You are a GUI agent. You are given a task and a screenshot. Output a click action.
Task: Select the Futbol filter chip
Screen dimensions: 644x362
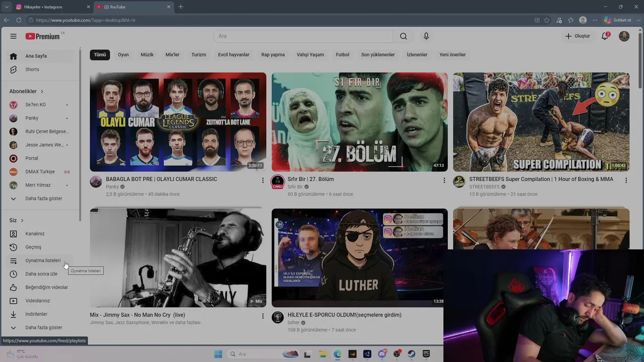343,55
